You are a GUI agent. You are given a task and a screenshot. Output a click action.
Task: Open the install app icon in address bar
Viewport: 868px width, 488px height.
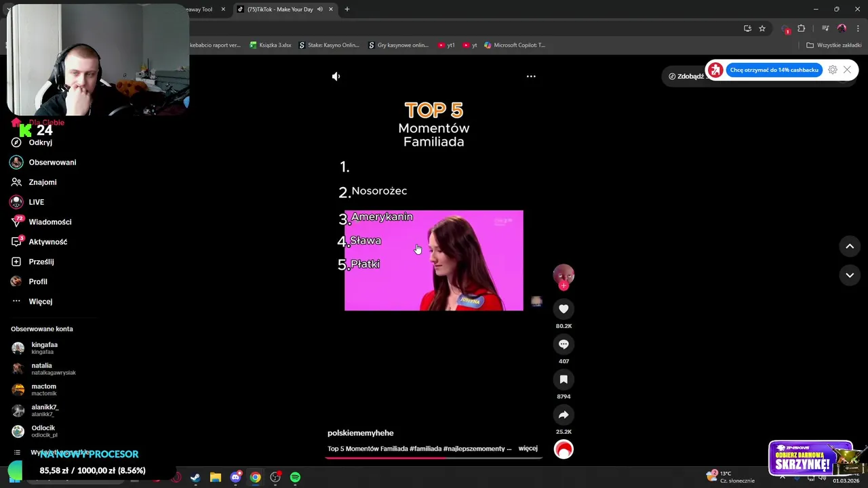click(747, 28)
